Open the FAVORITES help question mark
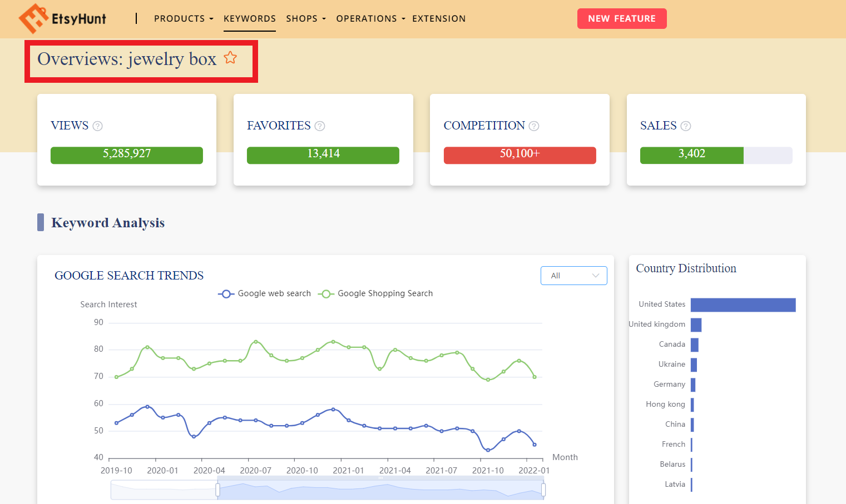 [x=320, y=126]
